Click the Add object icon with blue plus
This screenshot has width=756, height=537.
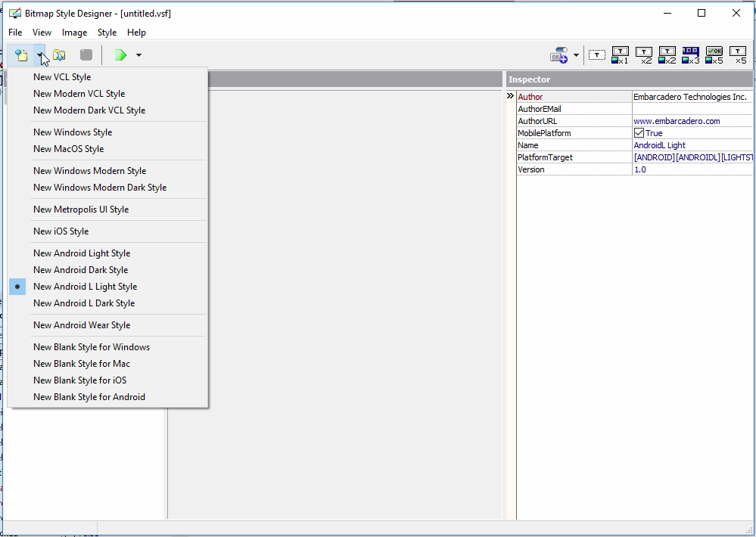click(x=558, y=55)
